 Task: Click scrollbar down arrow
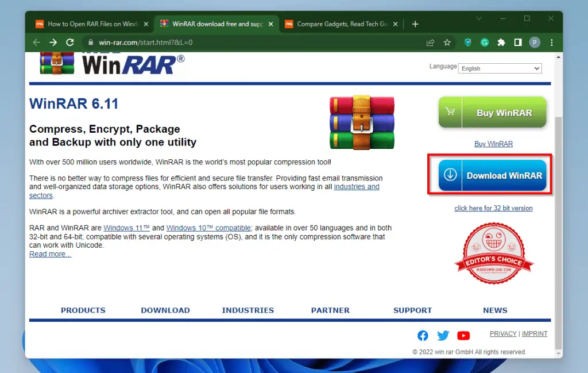coord(558,353)
